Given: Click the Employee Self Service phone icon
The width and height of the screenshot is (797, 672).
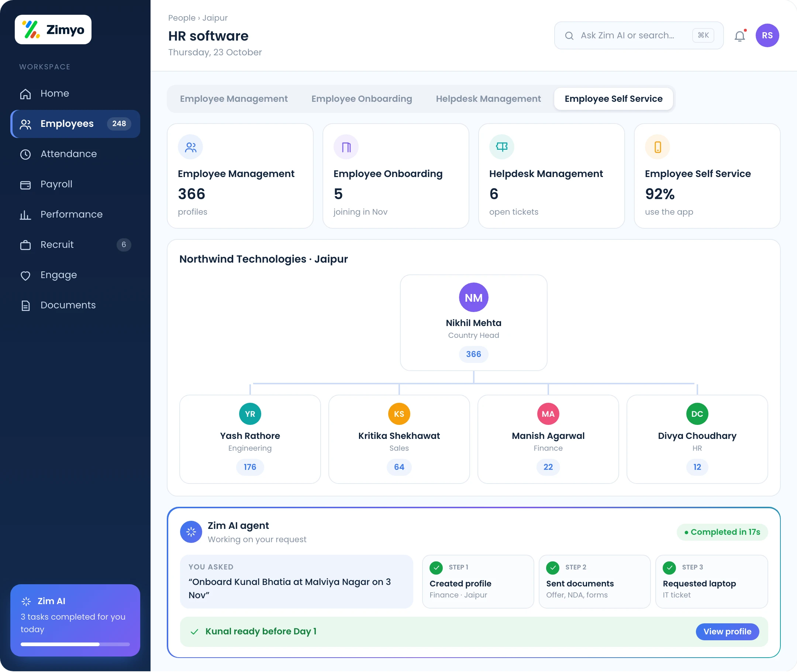Looking at the screenshot, I should pyautogui.click(x=658, y=147).
